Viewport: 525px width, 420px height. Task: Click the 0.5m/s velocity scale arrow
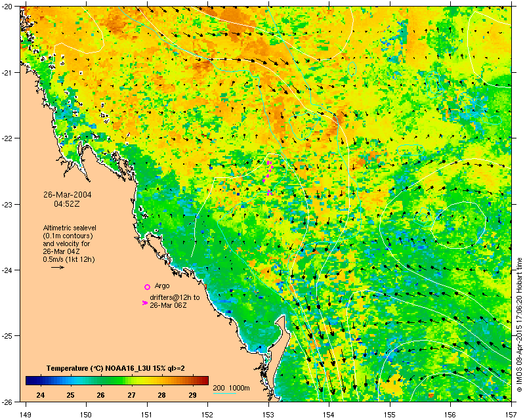pos(58,267)
